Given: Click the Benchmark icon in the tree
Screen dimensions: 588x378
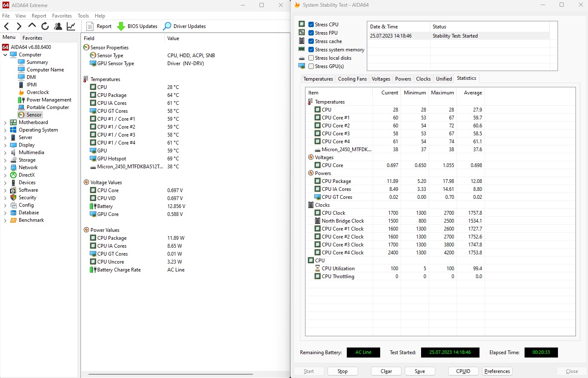Looking at the screenshot, I should 13,220.
